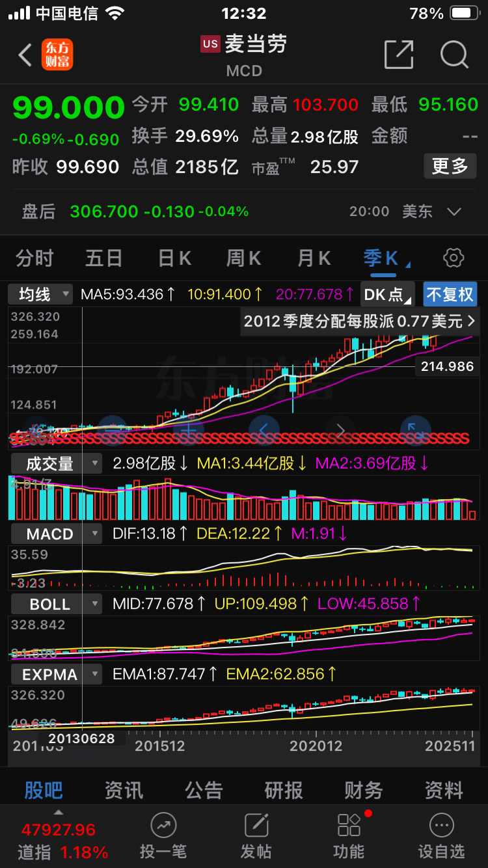The height and width of the screenshot is (868, 488).
Task: Open the DK点 dropdown
Action: pyautogui.click(x=388, y=294)
